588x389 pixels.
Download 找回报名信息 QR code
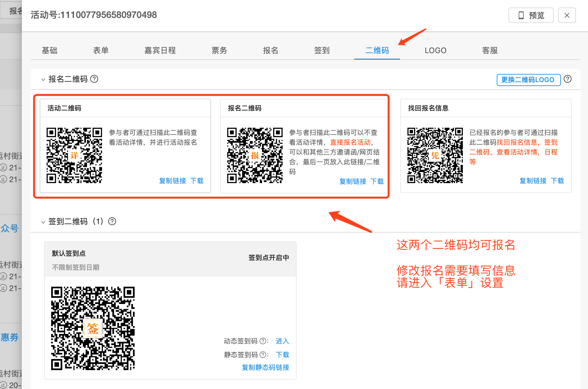(x=557, y=181)
